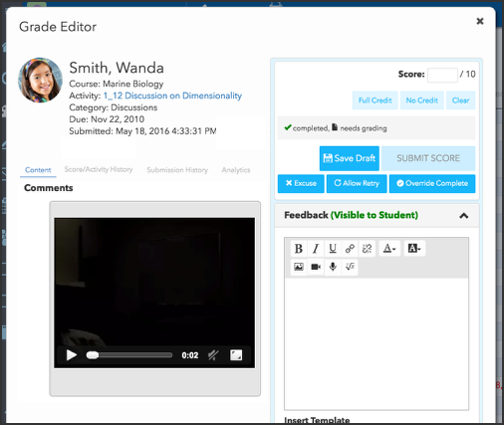Click the Full Credit button
504x425 pixels.
[x=375, y=101]
